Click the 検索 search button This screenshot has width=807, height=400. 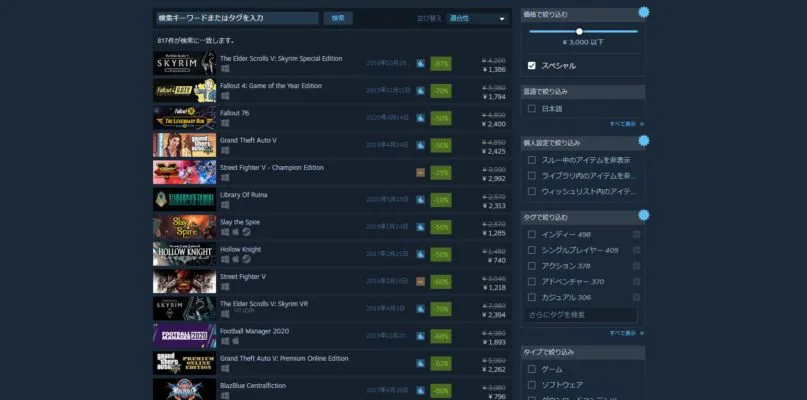338,18
